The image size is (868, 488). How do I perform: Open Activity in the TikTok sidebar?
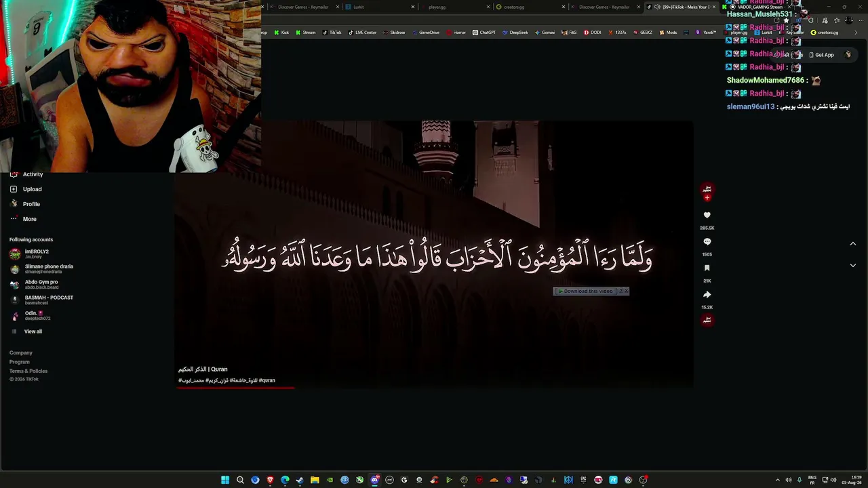tap(26, 174)
